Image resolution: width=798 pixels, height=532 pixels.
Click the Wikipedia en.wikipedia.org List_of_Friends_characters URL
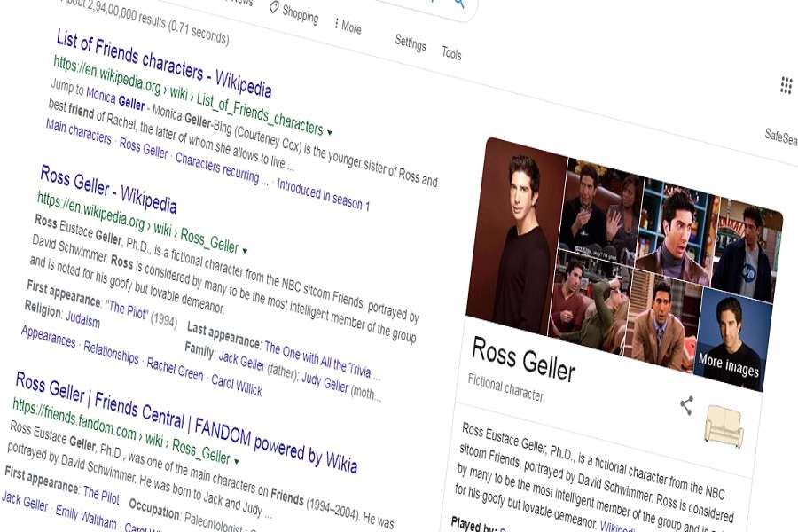[x=188, y=97]
